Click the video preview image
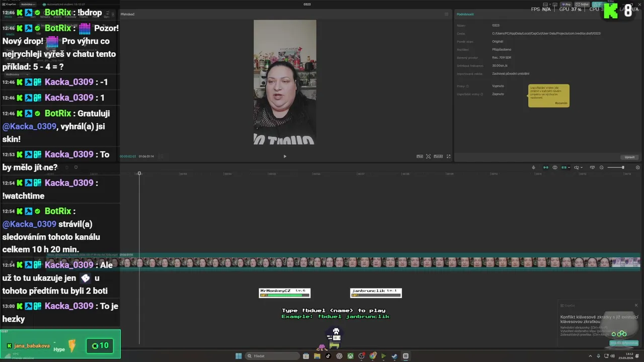The height and width of the screenshot is (362, 644). pos(285,82)
